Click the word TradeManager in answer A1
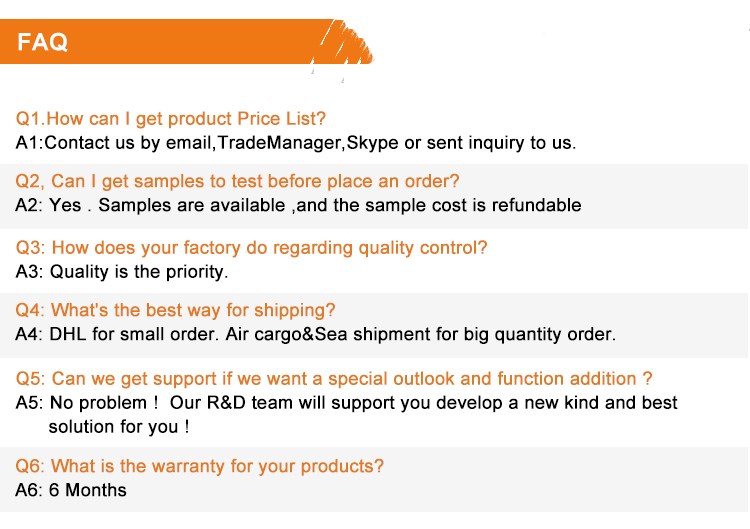750x529 pixels. click(x=279, y=143)
